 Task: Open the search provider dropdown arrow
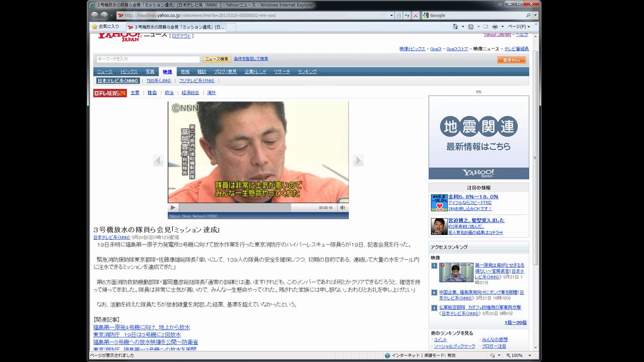535,15
